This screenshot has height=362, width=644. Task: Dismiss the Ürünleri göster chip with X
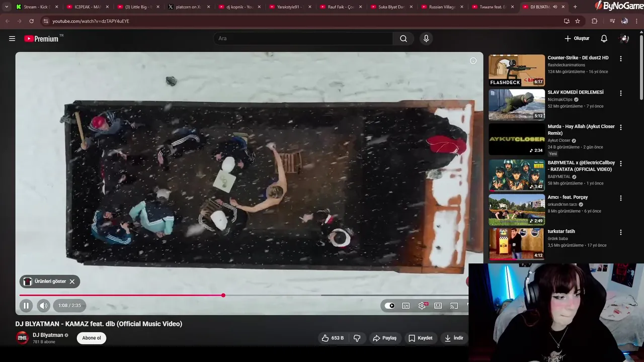72,282
